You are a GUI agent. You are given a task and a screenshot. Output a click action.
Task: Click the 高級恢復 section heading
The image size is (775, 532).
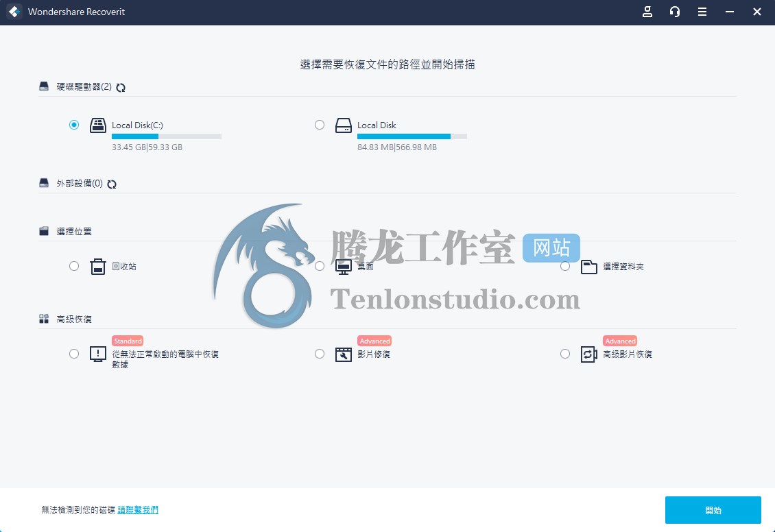point(74,319)
